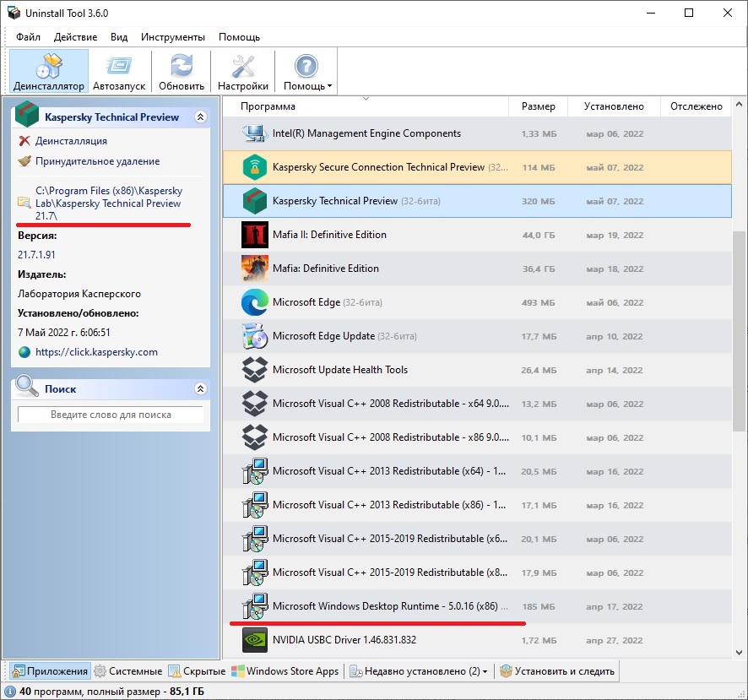
Task: Select the Microsoft Edge (32-бита) name text
Action: point(328,302)
